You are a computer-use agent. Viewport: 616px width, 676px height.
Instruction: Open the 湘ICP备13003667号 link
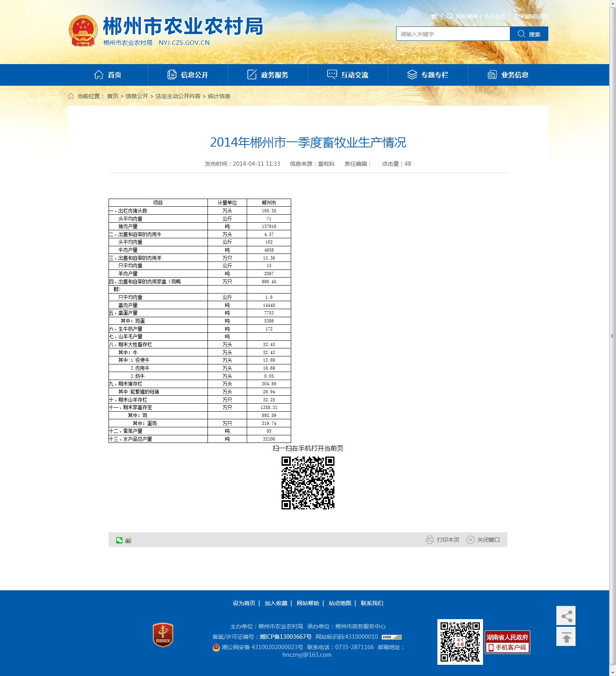[x=286, y=637]
